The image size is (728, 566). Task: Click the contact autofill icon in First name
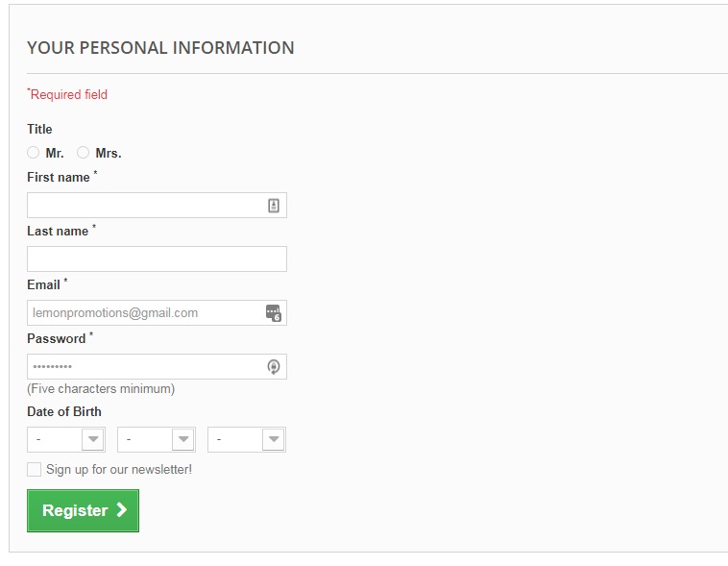tap(274, 206)
